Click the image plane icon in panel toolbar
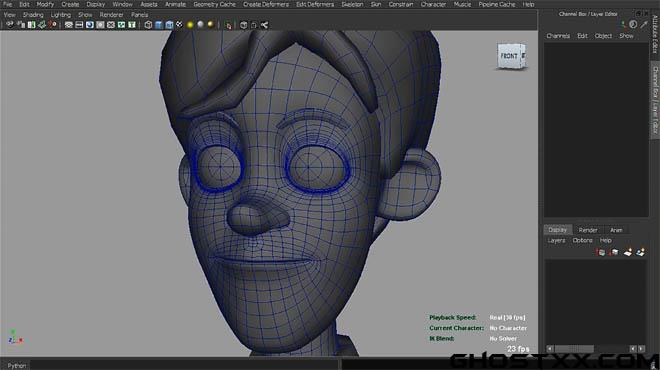 [x=42, y=25]
